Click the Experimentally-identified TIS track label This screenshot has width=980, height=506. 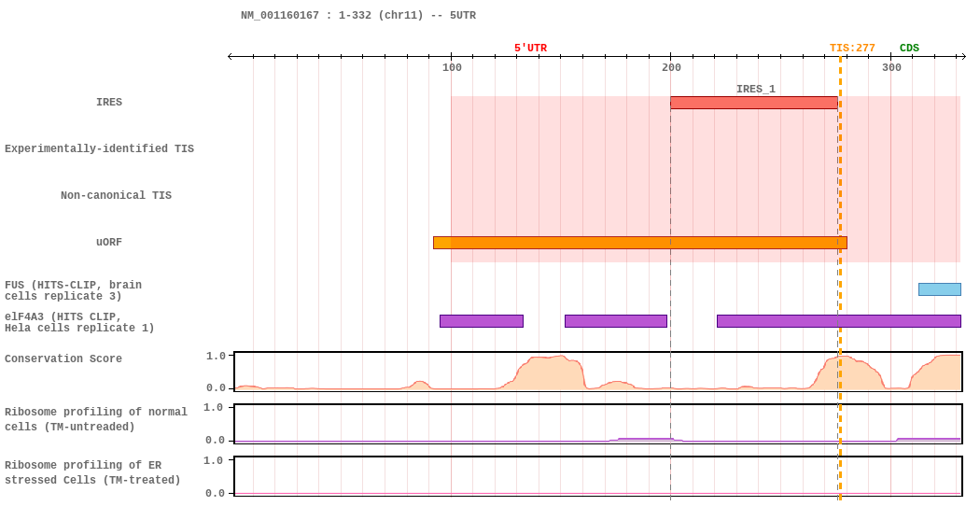click(99, 148)
